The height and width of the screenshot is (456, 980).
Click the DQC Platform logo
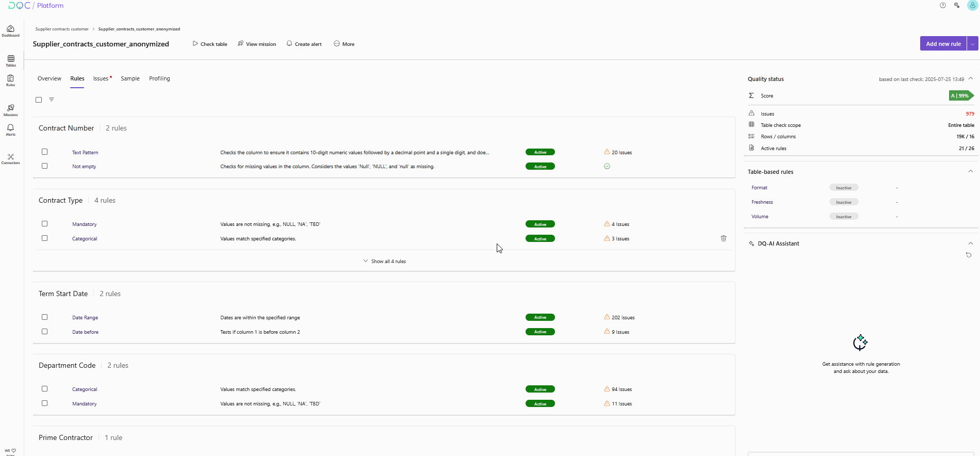click(x=36, y=6)
